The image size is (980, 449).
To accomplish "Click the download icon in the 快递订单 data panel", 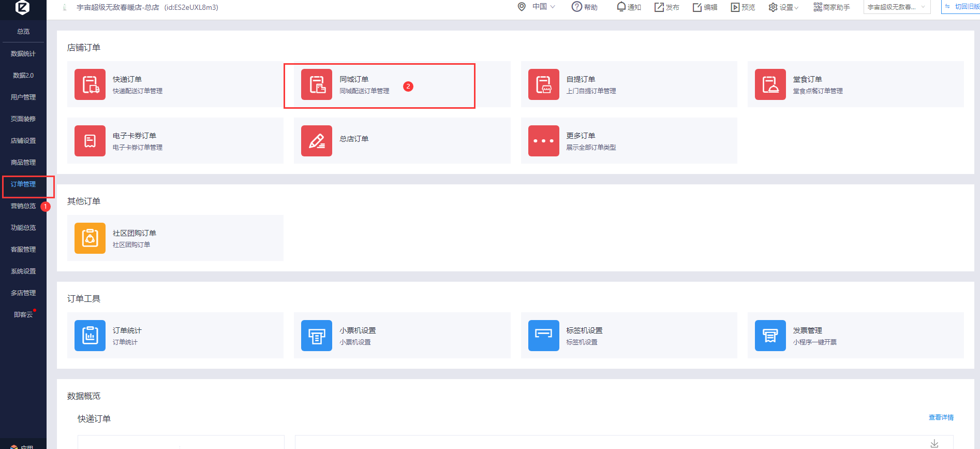I will [x=934, y=443].
